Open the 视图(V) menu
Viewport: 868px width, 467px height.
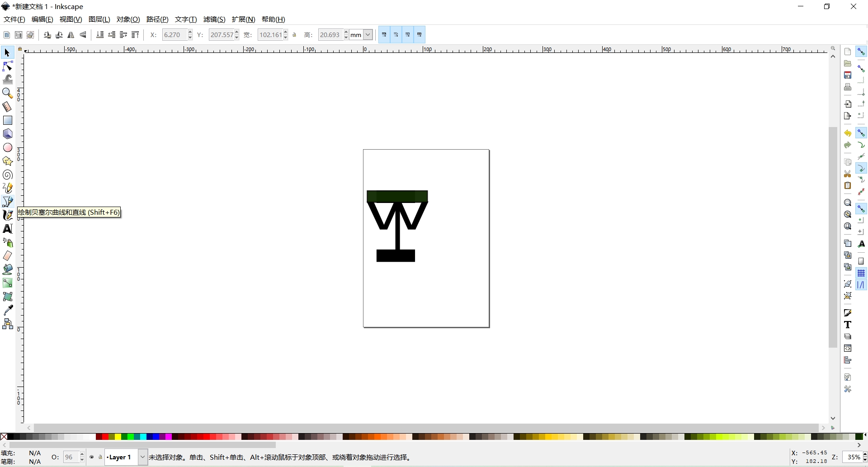click(71, 19)
